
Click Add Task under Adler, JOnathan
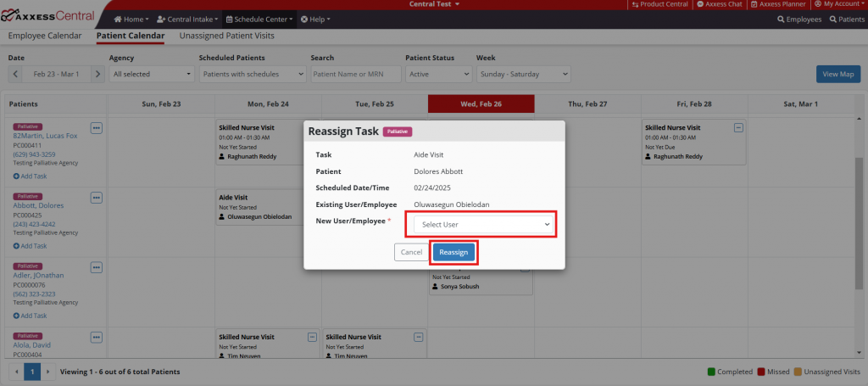tap(30, 316)
